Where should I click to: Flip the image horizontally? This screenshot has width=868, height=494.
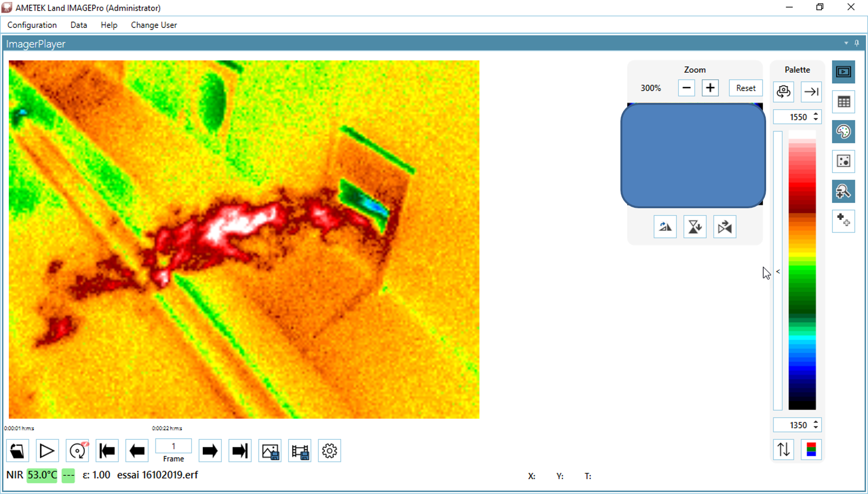(725, 226)
